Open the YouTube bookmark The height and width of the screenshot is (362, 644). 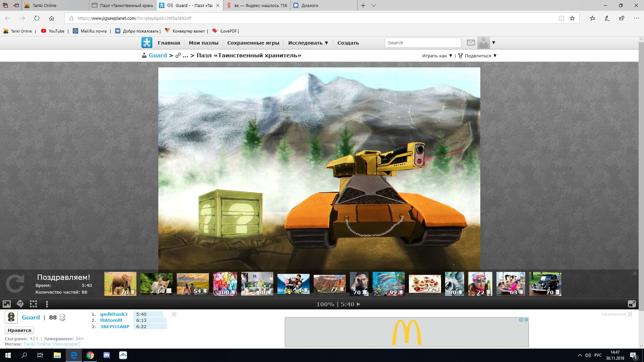(53, 31)
